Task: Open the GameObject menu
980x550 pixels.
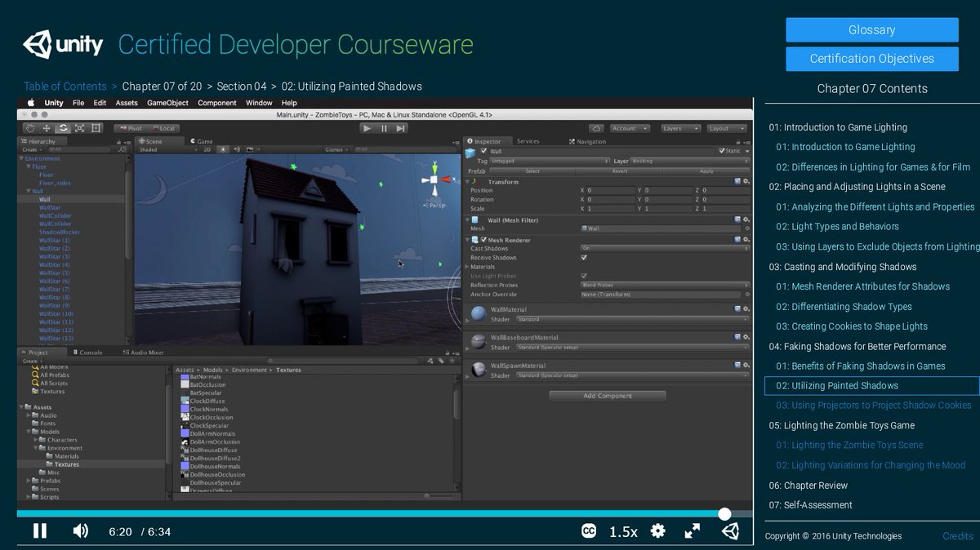Action: click(167, 103)
